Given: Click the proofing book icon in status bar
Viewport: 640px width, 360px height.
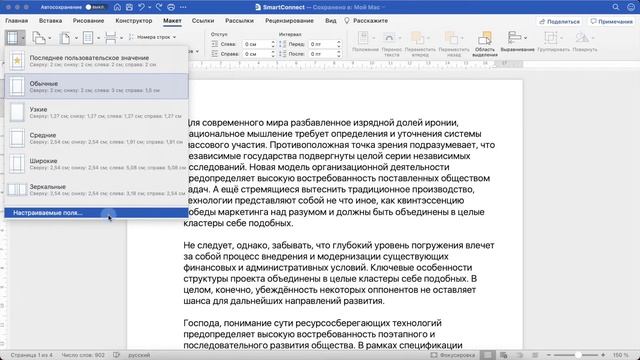Looking at the screenshot, I should (116, 355).
